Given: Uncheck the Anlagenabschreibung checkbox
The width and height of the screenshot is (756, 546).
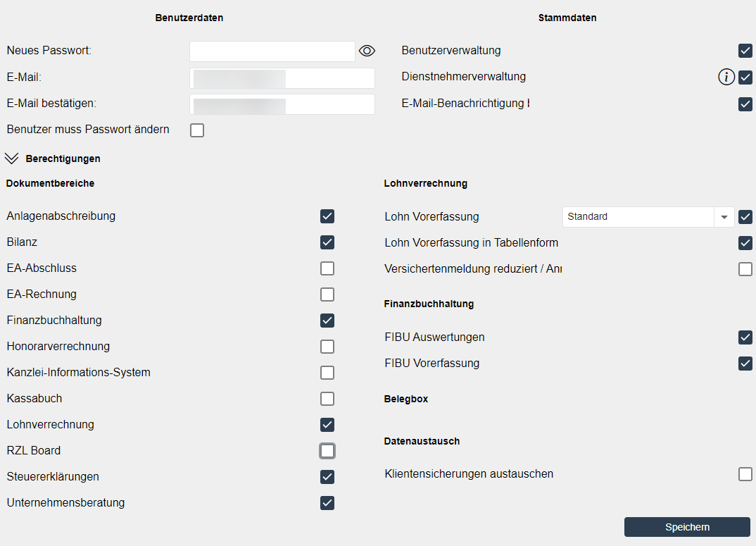Looking at the screenshot, I should (327, 216).
